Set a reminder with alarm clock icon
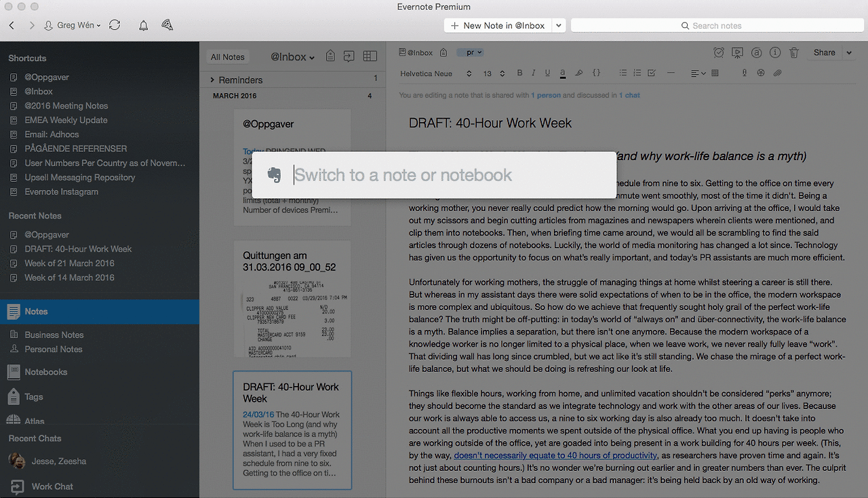 click(719, 52)
